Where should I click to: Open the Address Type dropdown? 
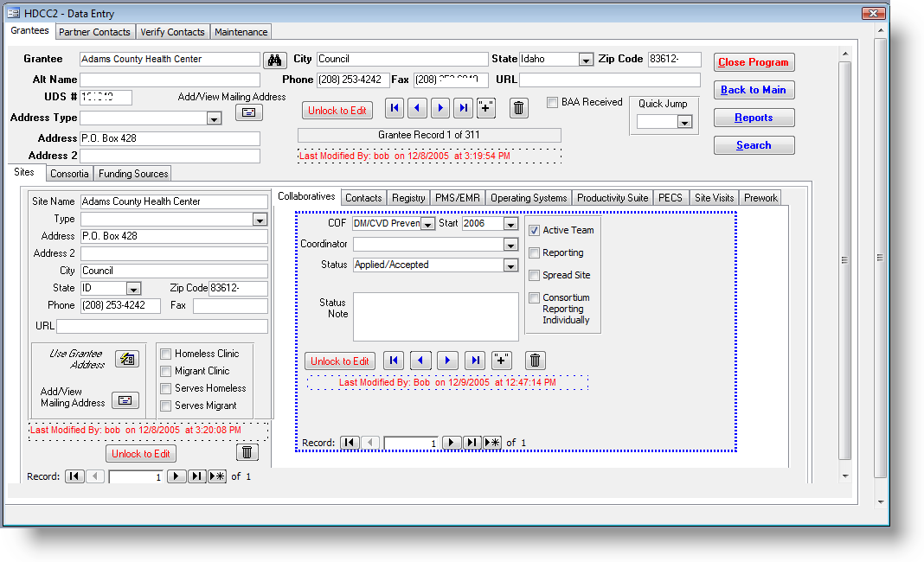point(214,118)
